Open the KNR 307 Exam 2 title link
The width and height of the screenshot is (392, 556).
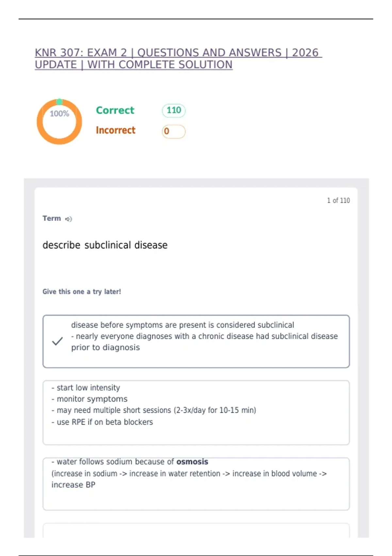[178, 59]
